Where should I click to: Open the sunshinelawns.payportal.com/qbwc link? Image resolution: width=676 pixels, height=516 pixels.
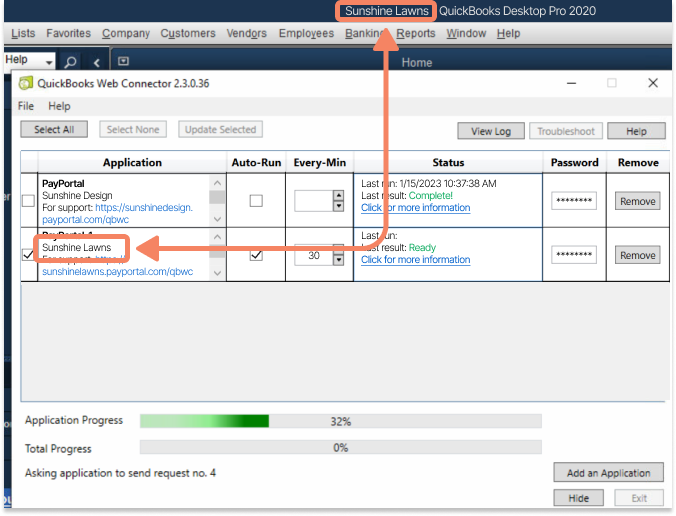pyautogui.click(x=117, y=272)
